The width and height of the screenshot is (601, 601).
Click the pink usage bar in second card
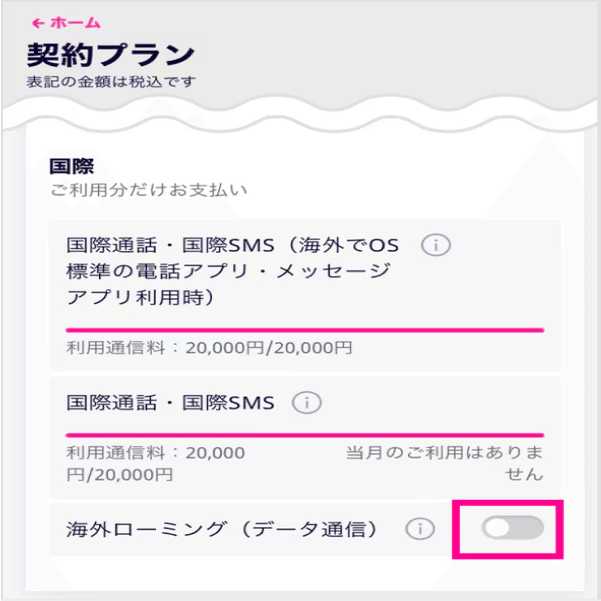(305, 435)
